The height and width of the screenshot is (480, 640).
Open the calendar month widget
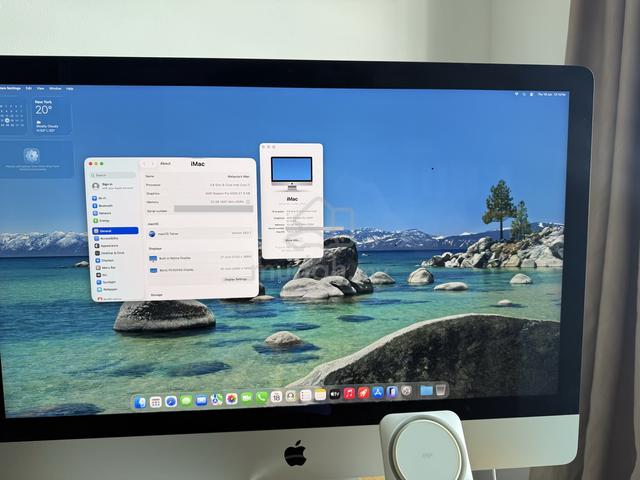(12, 115)
